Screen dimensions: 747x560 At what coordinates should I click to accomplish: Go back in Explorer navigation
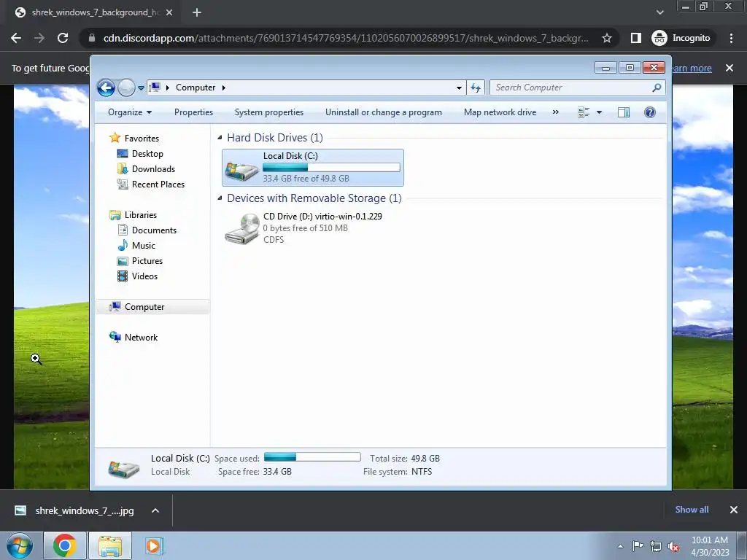coord(106,87)
